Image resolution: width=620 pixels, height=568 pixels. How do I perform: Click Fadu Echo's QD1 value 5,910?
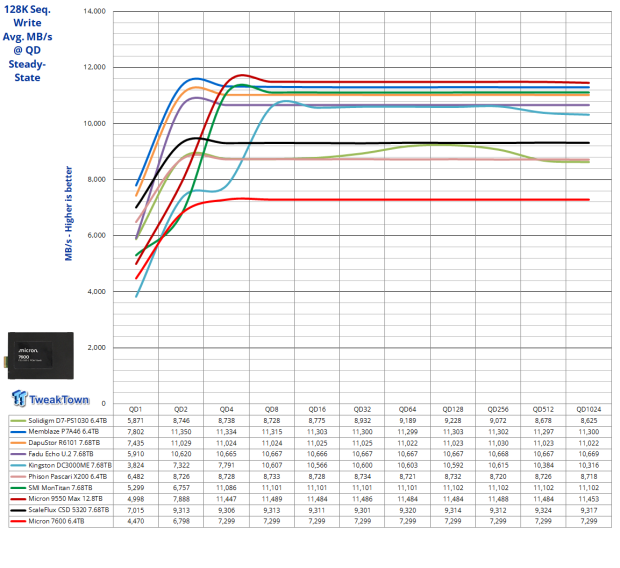coord(136,454)
